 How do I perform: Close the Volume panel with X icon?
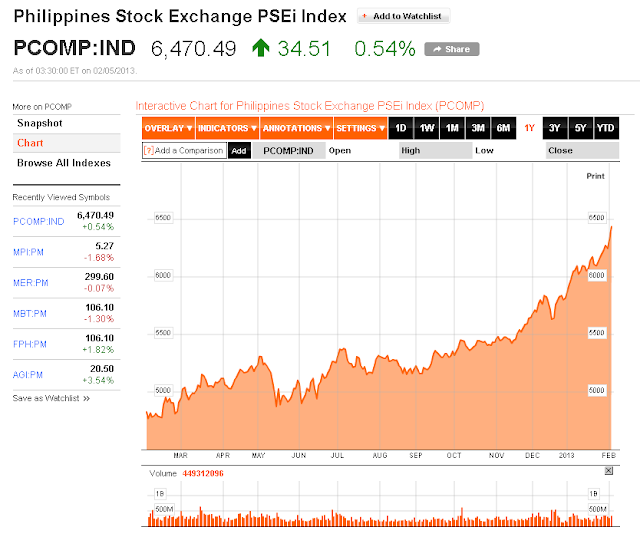tap(609, 471)
